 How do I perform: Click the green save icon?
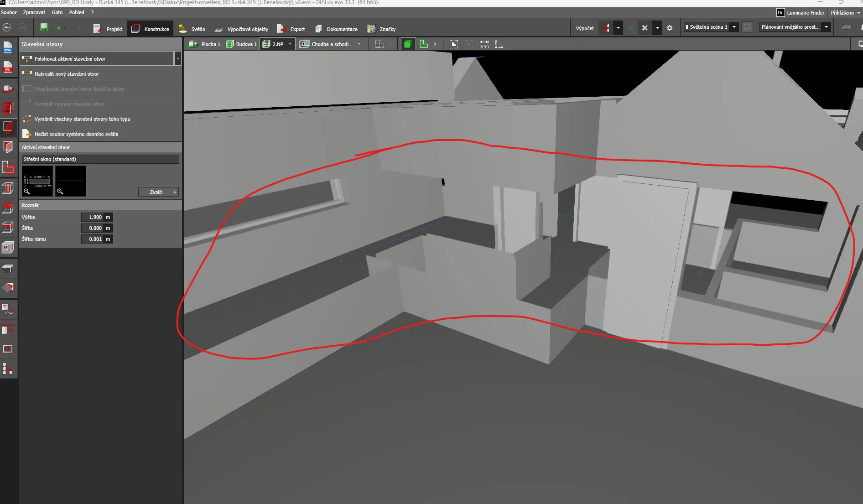[44, 27]
